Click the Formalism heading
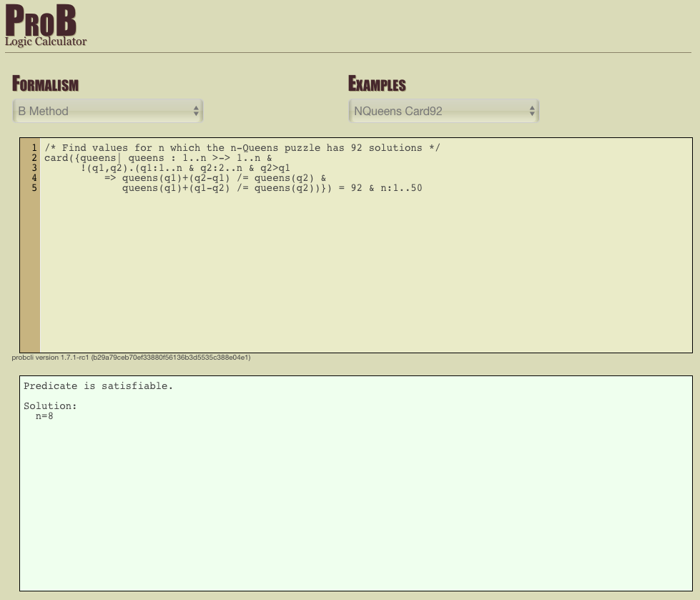 (45, 84)
